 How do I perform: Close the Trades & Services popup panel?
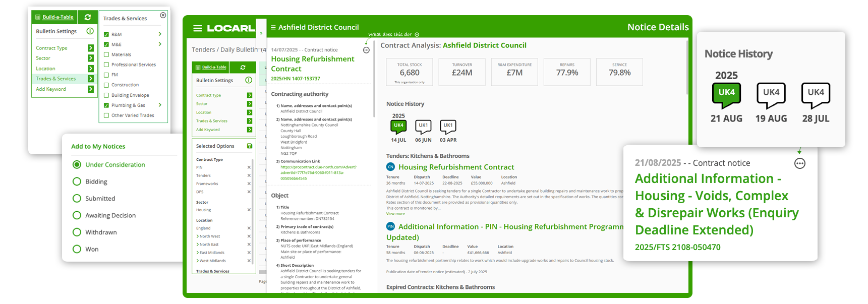(163, 15)
